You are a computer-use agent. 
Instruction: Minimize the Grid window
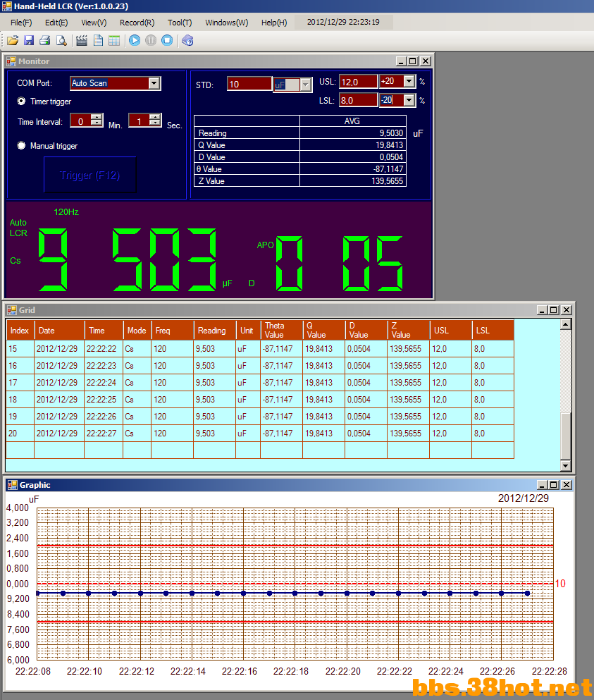(x=542, y=310)
